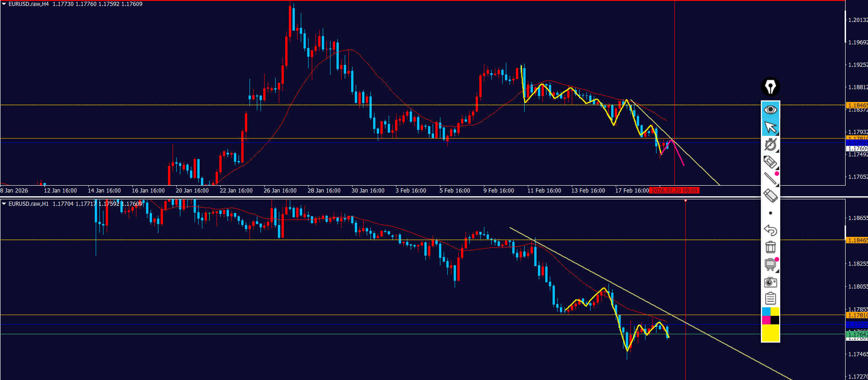Select the eraser tool
The height and width of the screenshot is (380, 868).
pyautogui.click(x=770, y=196)
